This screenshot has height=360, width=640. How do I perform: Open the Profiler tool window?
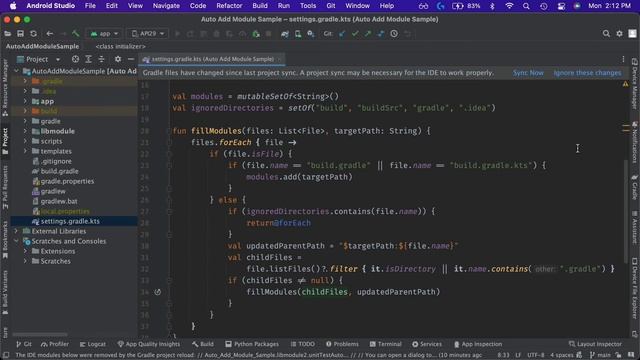55,344
